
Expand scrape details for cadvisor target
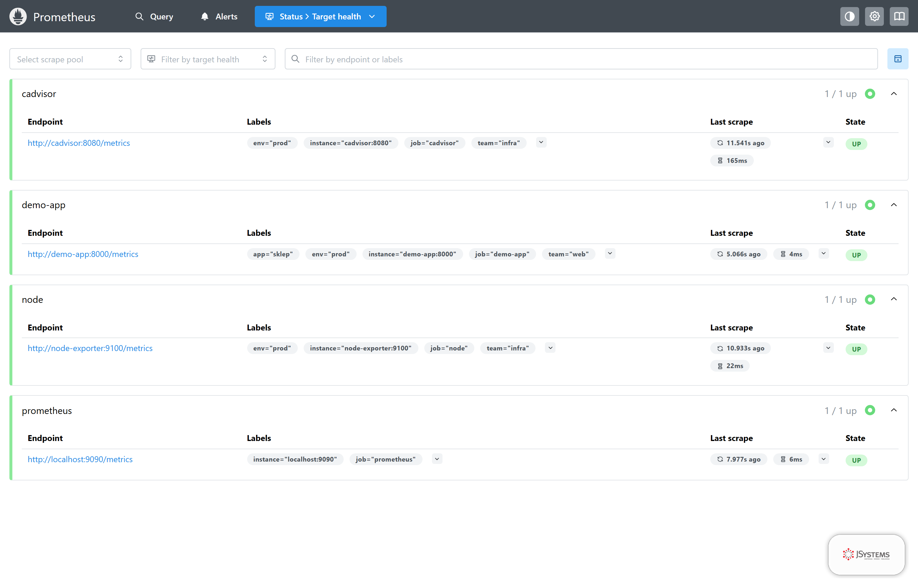828,142
